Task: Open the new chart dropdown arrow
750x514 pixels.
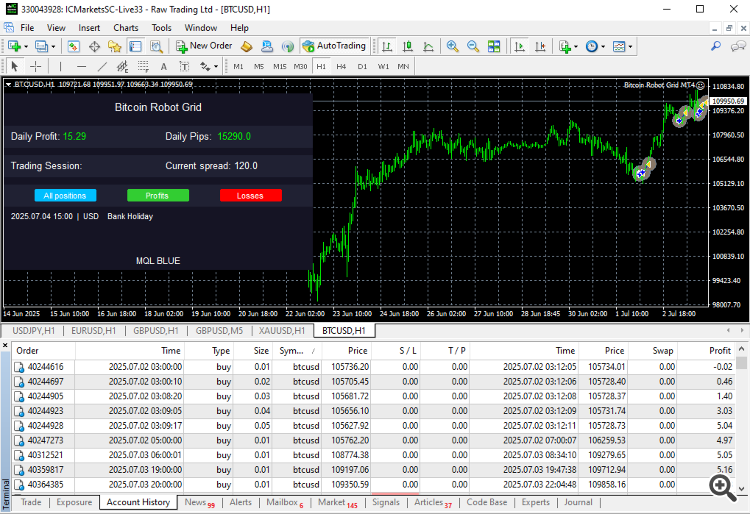Action: [x=26, y=46]
